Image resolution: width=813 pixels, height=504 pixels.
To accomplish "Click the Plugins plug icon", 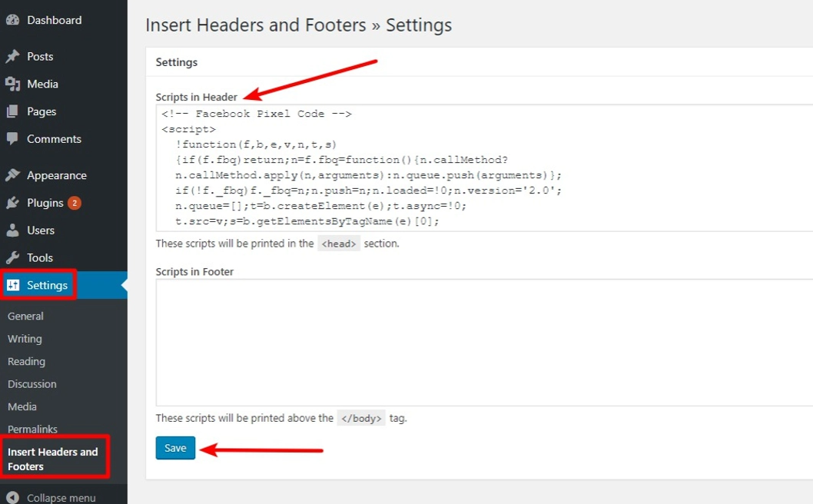I will [12, 203].
